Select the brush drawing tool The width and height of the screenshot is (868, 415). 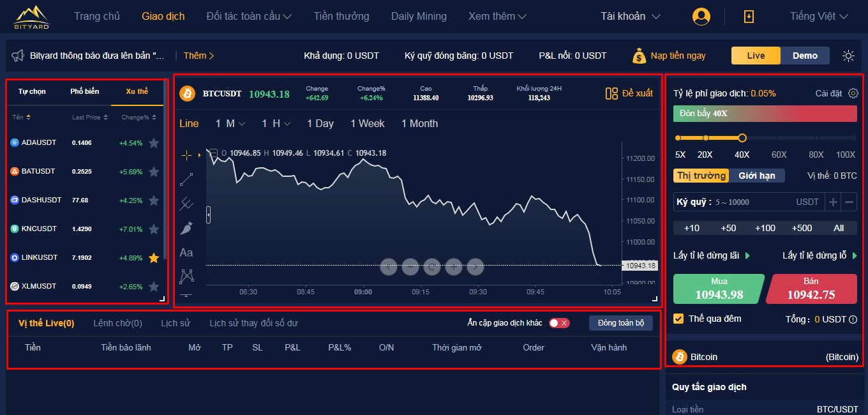[x=186, y=228]
